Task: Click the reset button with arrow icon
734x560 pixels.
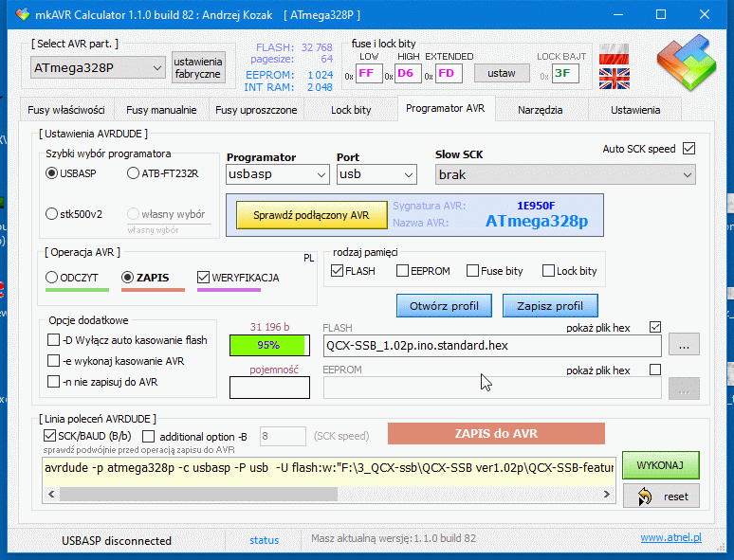Action: pyautogui.click(x=661, y=497)
